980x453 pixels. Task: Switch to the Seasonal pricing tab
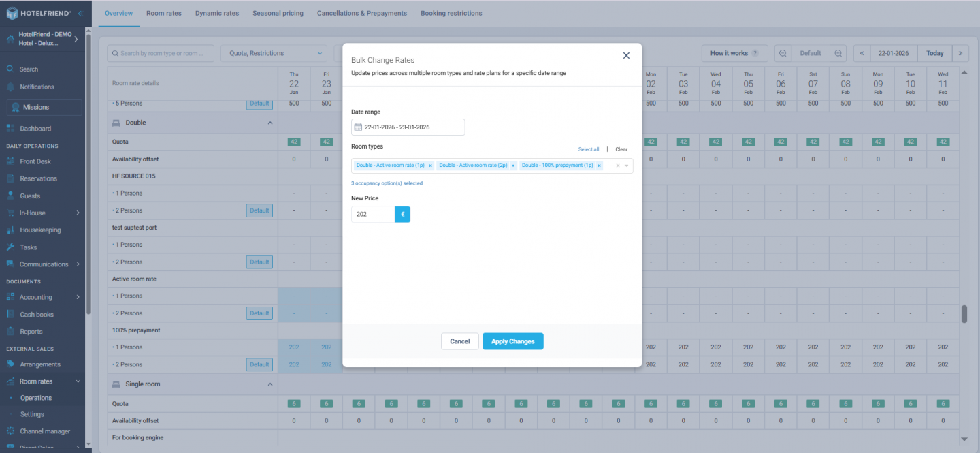click(x=278, y=12)
